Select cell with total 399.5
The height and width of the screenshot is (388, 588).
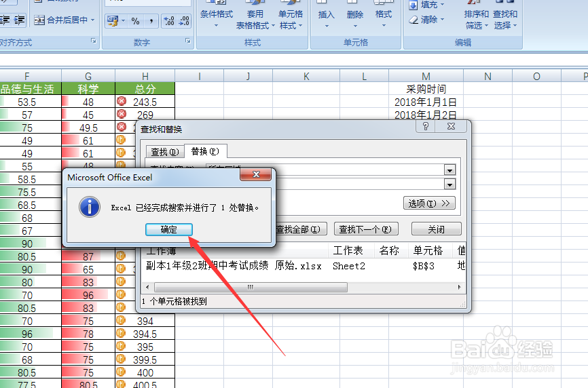(145, 360)
